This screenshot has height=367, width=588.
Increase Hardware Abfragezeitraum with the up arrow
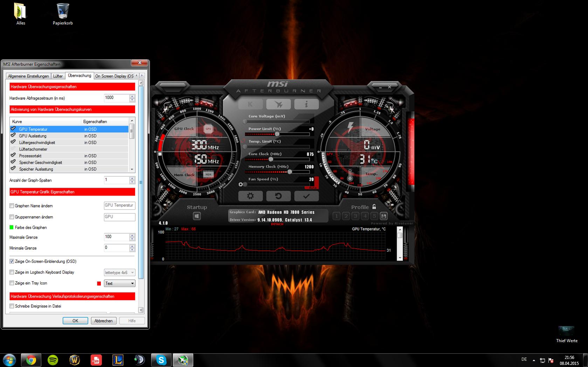pyautogui.click(x=132, y=96)
